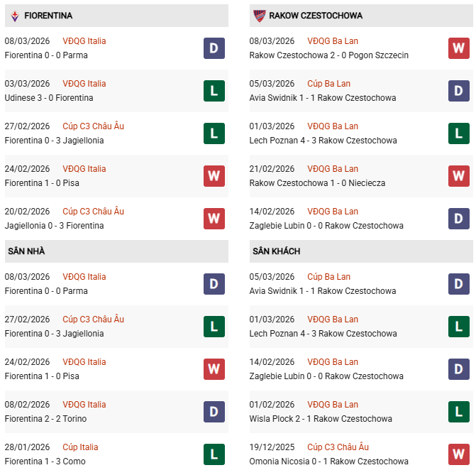This screenshot has width=476, height=475.
Task: Click the Rakow Czestochowa club crest
Action: [260, 16]
